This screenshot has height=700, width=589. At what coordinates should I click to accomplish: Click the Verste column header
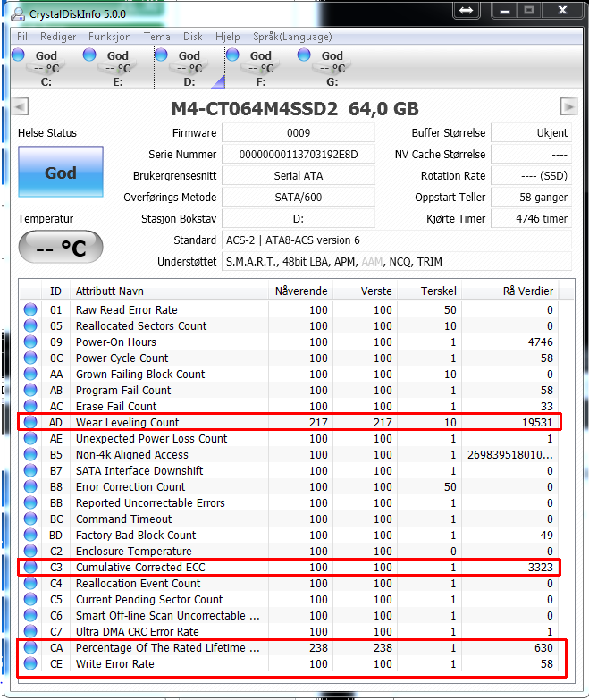coord(366,291)
